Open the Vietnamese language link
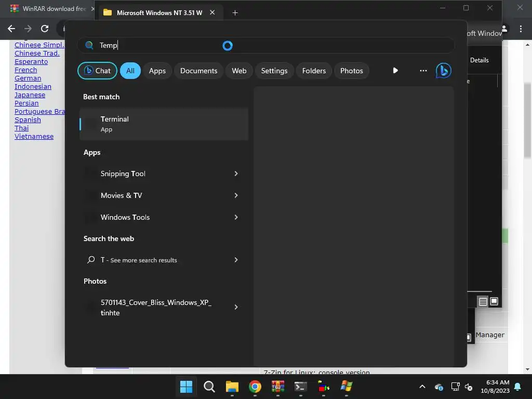Viewport: 532px width, 399px height. [34, 137]
